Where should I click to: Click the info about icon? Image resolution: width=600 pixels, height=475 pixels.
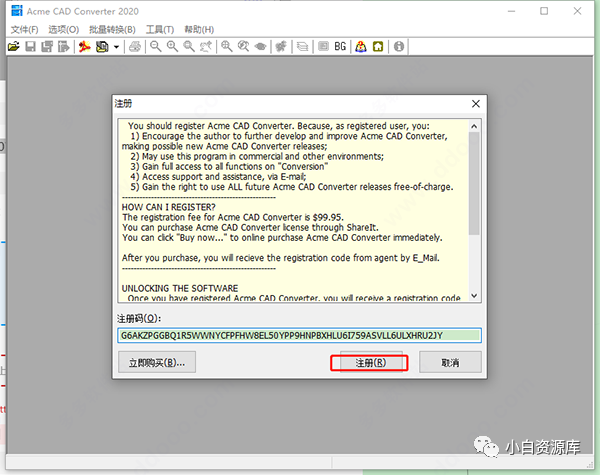tap(399, 47)
